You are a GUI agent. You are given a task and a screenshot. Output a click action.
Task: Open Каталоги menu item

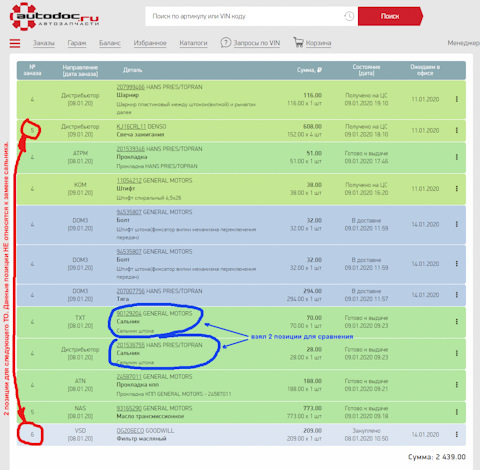(193, 43)
